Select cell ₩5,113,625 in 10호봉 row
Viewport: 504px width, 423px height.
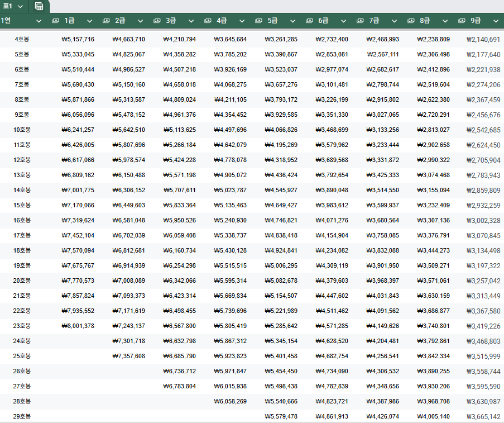[180, 130]
